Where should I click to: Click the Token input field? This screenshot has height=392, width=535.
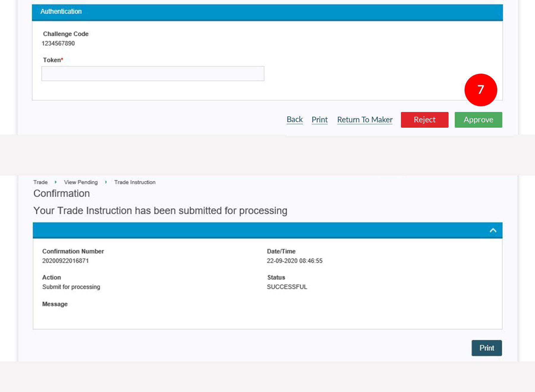pyautogui.click(x=153, y=74)
